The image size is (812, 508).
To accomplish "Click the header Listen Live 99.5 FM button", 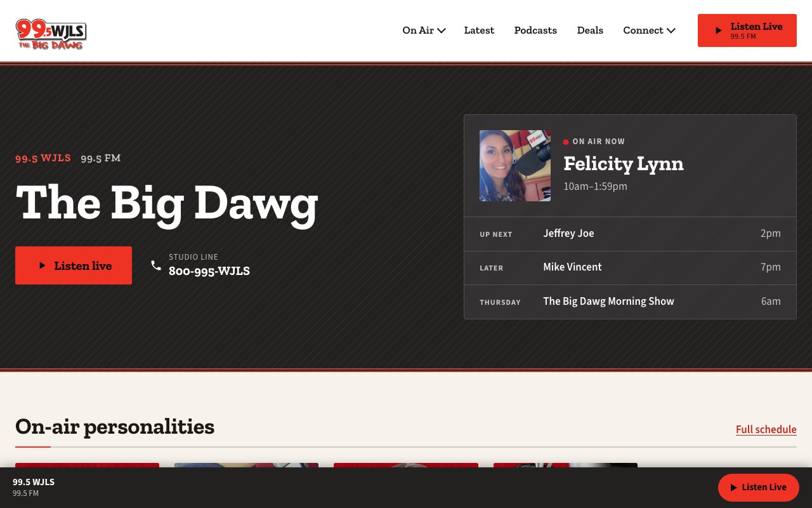I will click(x=747, y=30).
